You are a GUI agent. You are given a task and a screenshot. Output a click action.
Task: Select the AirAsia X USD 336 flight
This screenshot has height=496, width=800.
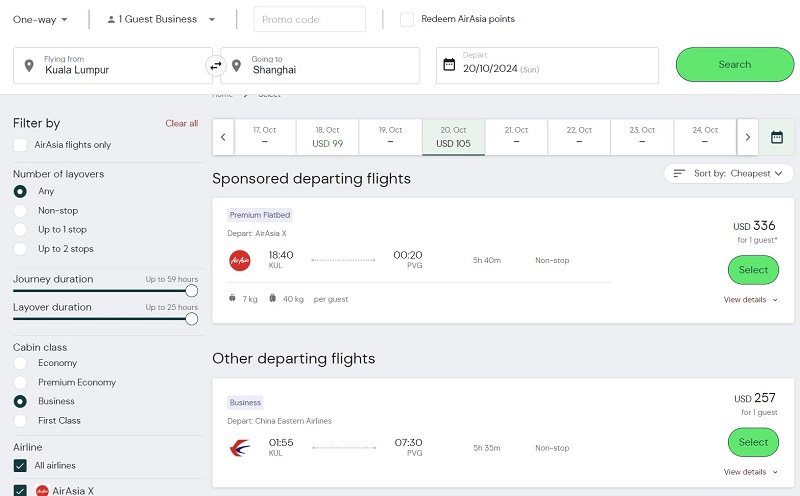pyautogui.click(x=753, y=270)
